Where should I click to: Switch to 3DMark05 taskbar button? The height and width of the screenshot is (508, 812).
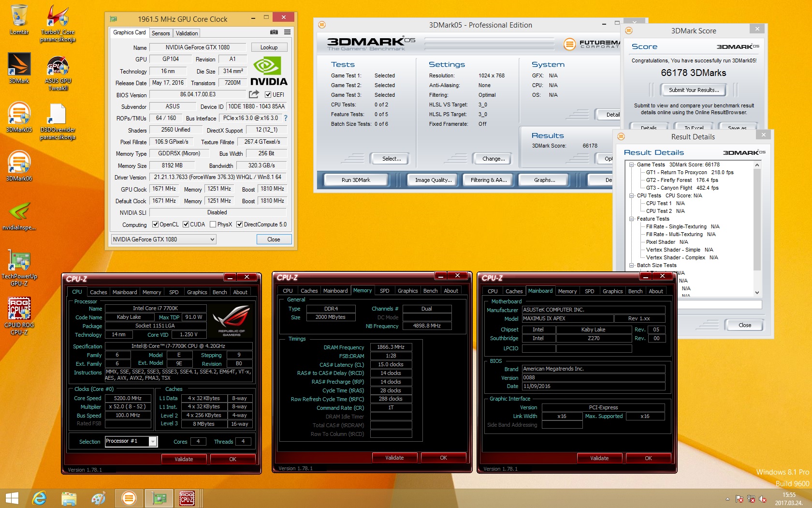(x=129, y=498)
